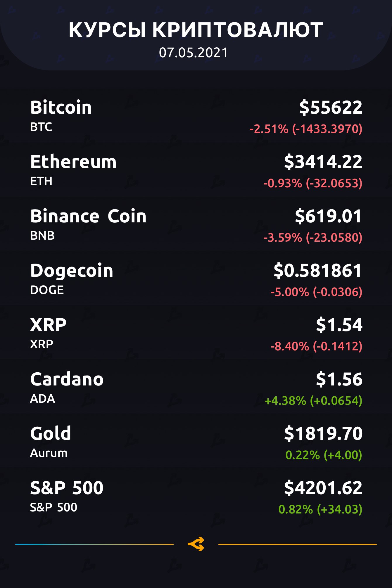Click Cardano's +4.38% change value

coord(313,401)
